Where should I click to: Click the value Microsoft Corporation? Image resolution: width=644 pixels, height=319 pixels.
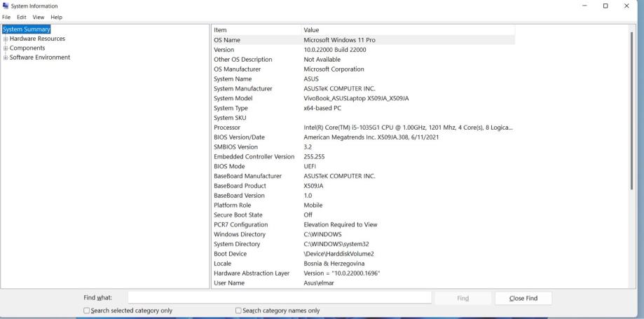click(x=334, y=69)
